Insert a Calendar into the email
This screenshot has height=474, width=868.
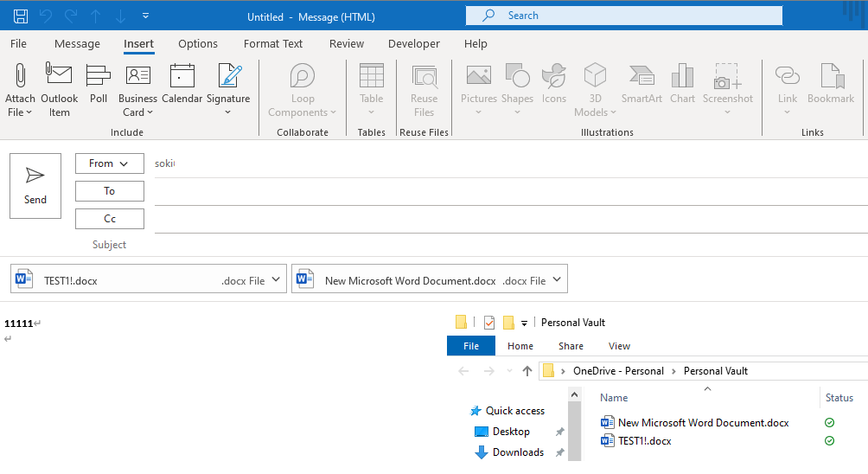(x=182, y=84)
